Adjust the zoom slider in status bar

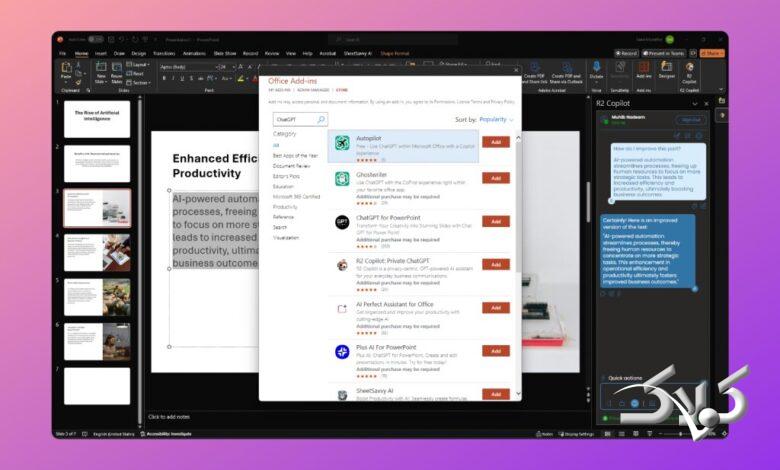681,434
